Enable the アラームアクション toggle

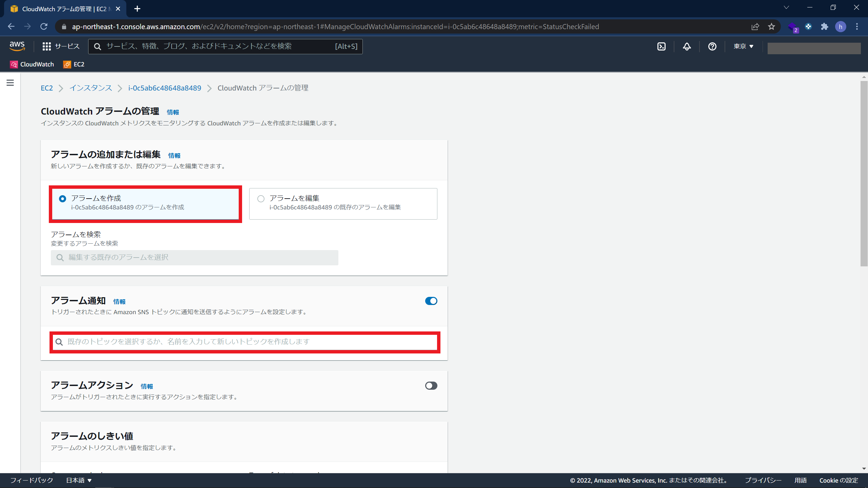pyautogui.click(x=431, y=386)
